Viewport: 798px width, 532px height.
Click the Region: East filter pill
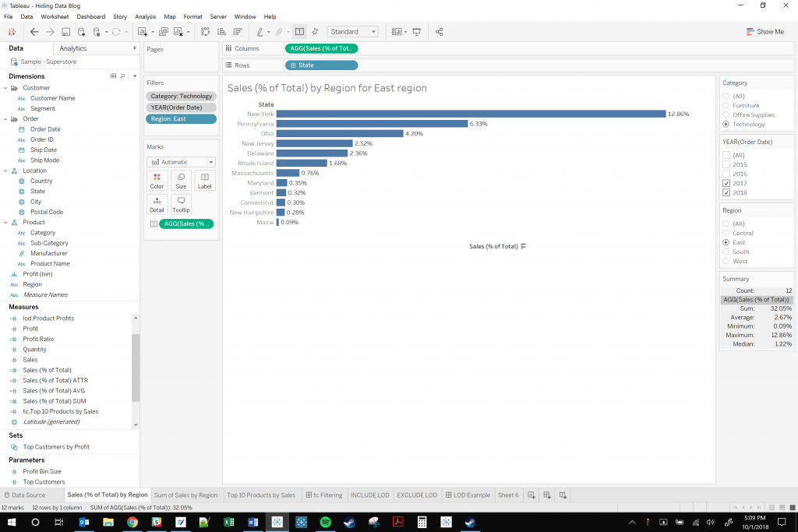pyautogui.click(x=181, y=118)
